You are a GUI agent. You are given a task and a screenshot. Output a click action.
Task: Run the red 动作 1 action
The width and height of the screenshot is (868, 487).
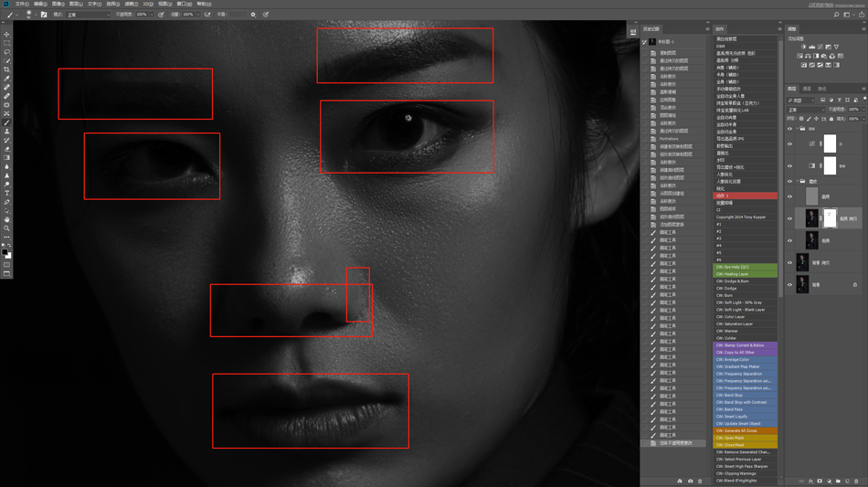tap(745, 196)
